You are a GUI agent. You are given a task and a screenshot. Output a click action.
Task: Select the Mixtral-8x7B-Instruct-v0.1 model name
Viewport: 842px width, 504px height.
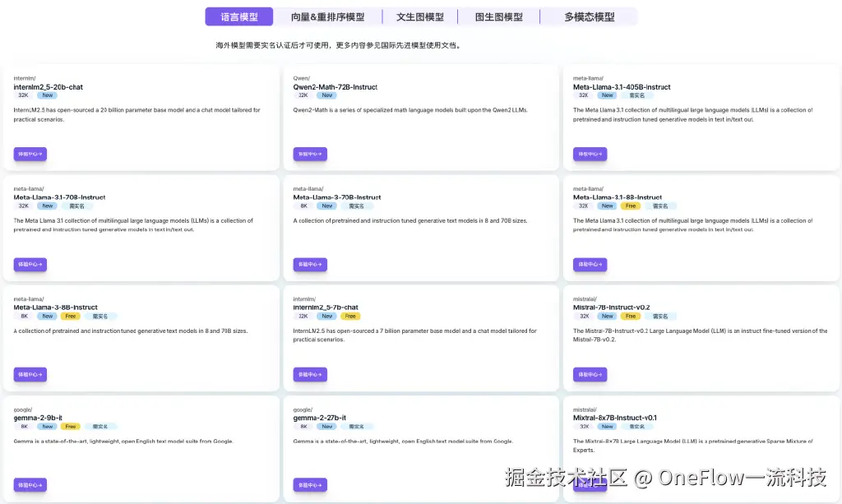pos(614,418)
